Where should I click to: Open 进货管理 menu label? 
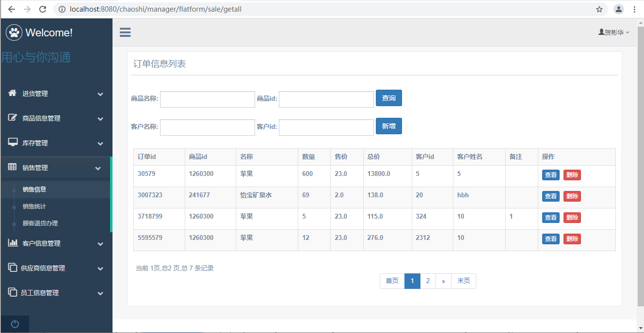(35, 94)
